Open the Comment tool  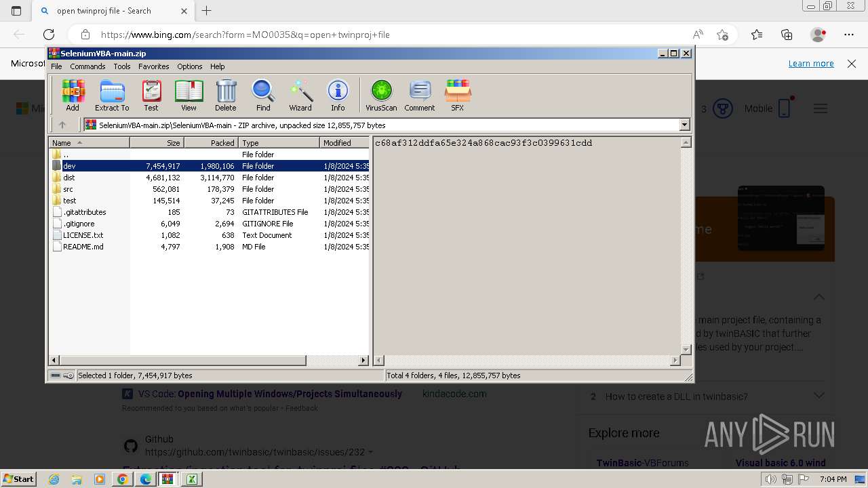click(x=420, y=95)
